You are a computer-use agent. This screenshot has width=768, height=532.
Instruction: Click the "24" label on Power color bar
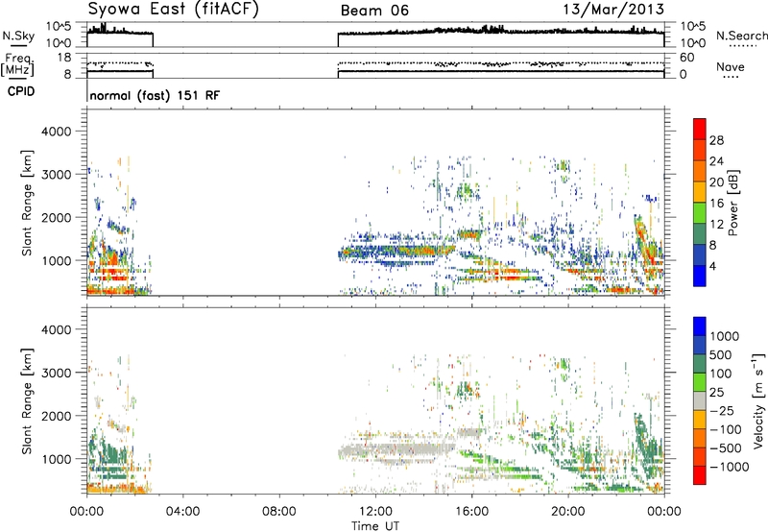pos(716,161)
